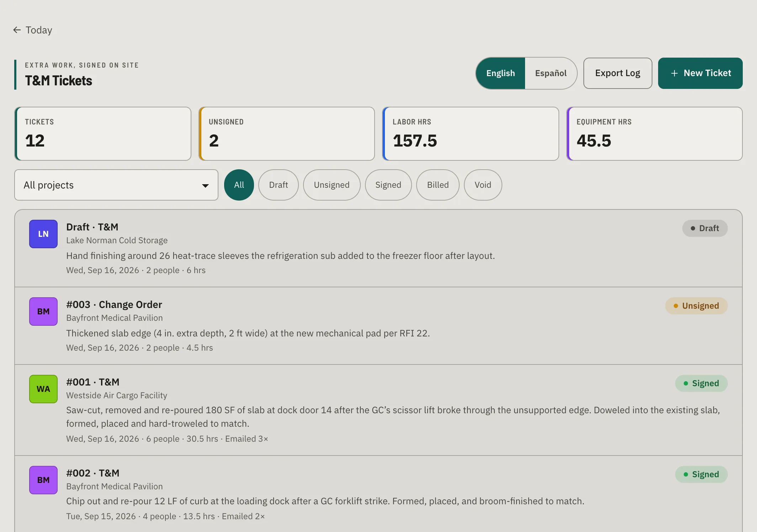Click the heat-trace sleeves description
The image size is (757, 532).
(280, 256)
